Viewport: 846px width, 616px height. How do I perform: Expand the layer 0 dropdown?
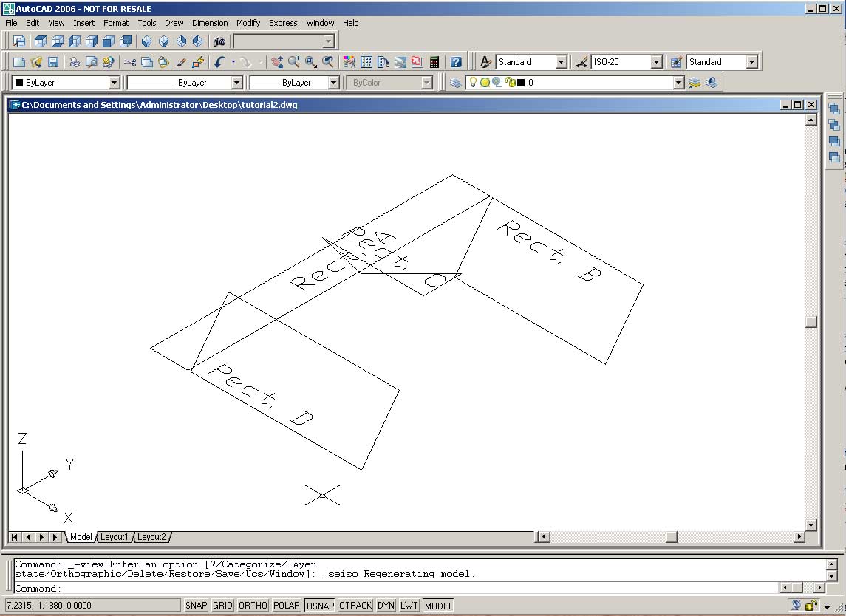(679, 83)
